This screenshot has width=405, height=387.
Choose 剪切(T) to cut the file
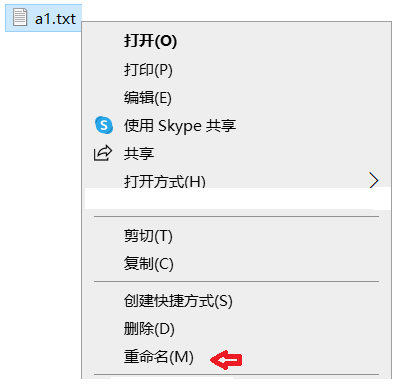148,236
